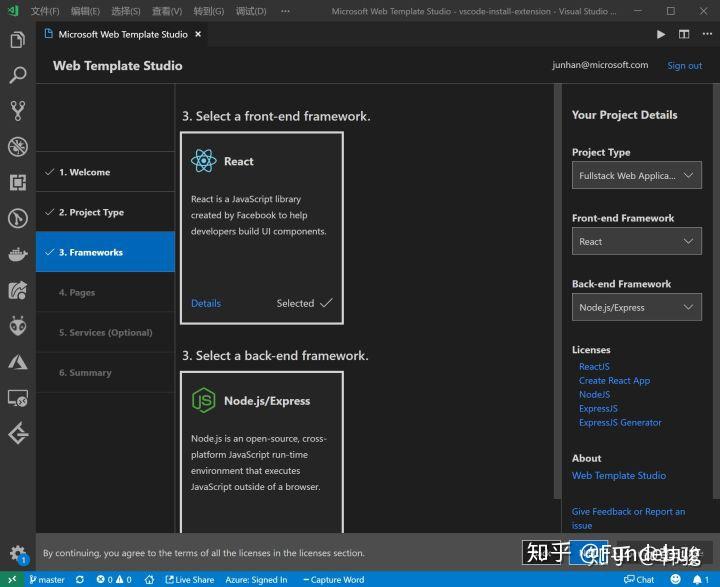Open the PlatformIO alien icon
The height and width of the screenshot is (587, 720).
click(17, 326)
